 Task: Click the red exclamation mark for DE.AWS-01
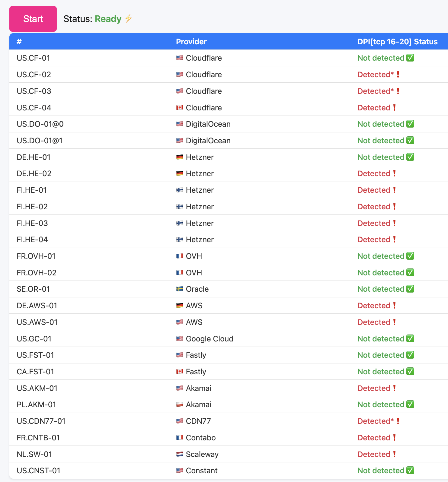point(394,306)
